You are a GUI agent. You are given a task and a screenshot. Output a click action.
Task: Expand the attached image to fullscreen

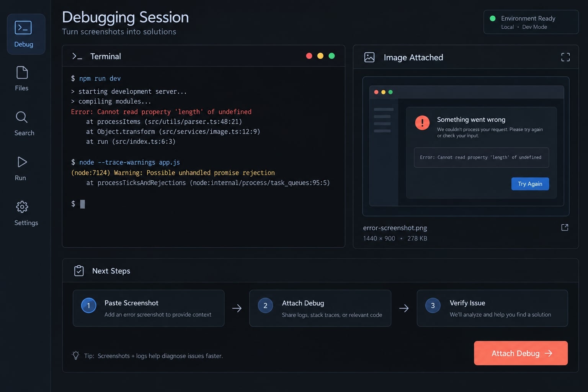coord(565,57)
